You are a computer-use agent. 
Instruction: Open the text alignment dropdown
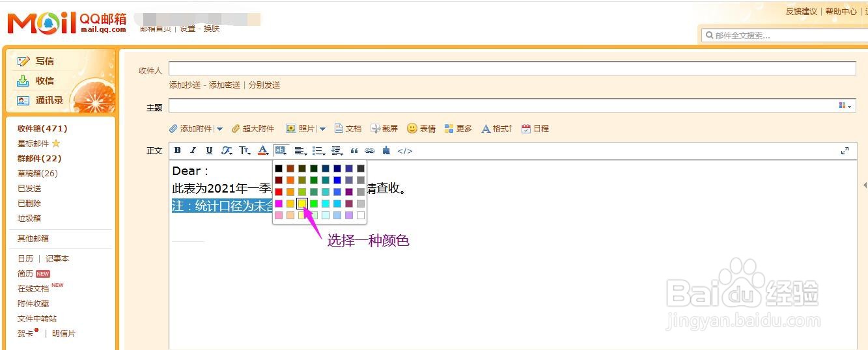300,150
